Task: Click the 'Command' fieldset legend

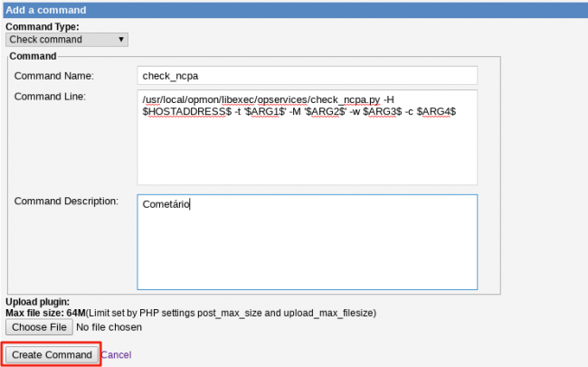Action: tap(33, 56)
